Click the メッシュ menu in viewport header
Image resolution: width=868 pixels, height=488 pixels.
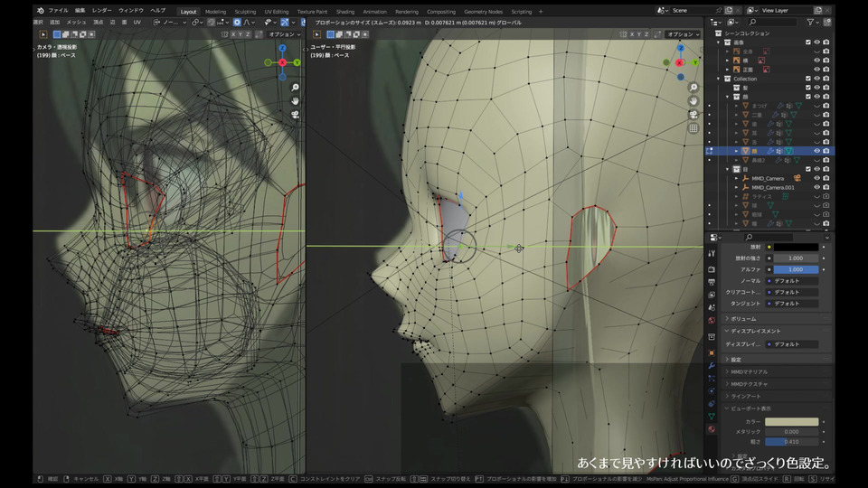click(x=77, y=22)
